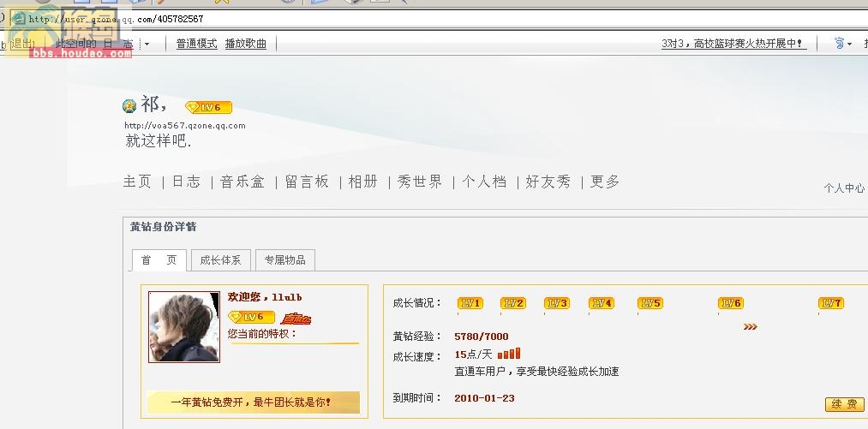
Task: Click the LV5 level badge
Action: 650,303
